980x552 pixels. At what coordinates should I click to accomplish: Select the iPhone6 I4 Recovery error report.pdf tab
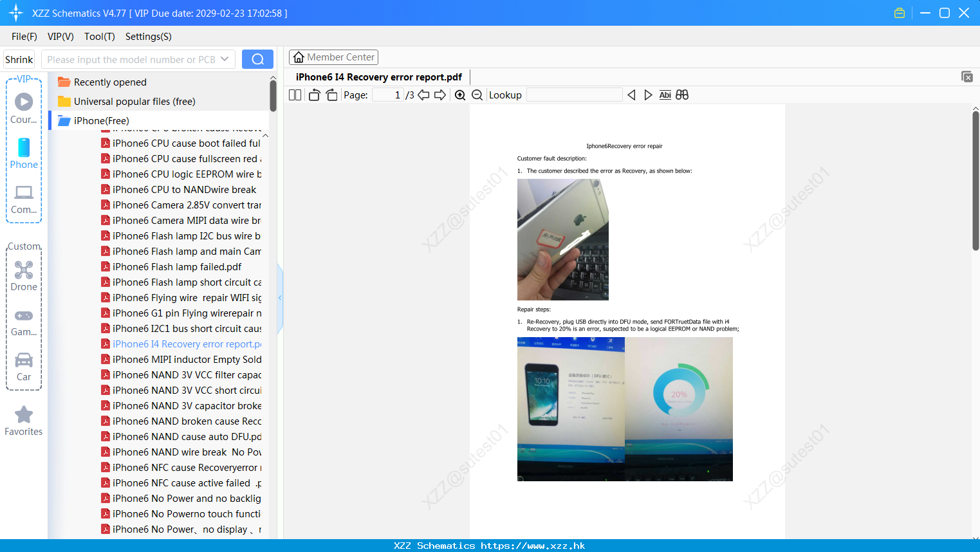379,77
